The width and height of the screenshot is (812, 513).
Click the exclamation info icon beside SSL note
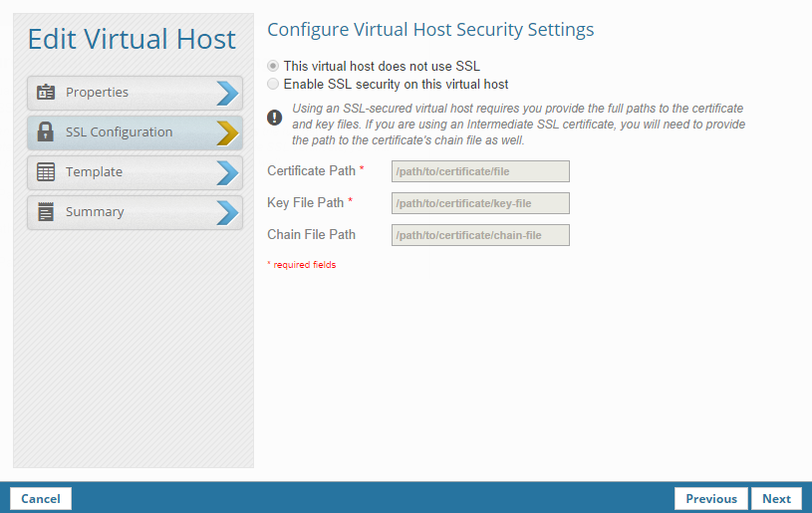[x=275, y=119]
